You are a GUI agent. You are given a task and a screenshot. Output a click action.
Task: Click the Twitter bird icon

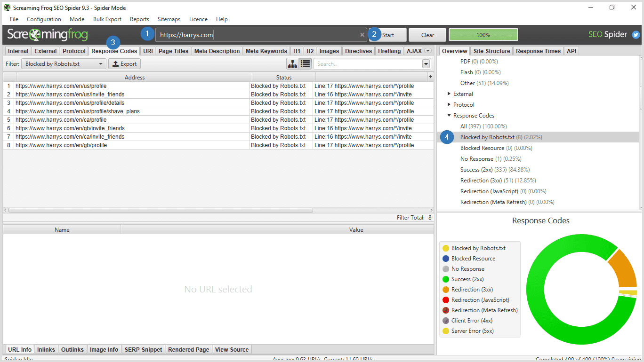(x=636, y=35)
